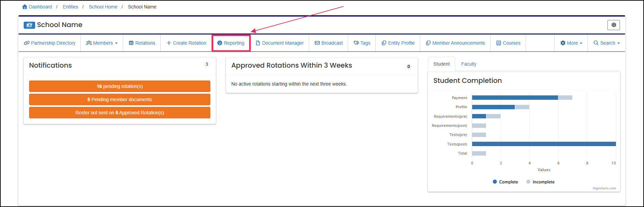Open the Partnership Directory menu item
Viewport: 644px width, 207px height.
coord(50,43)
